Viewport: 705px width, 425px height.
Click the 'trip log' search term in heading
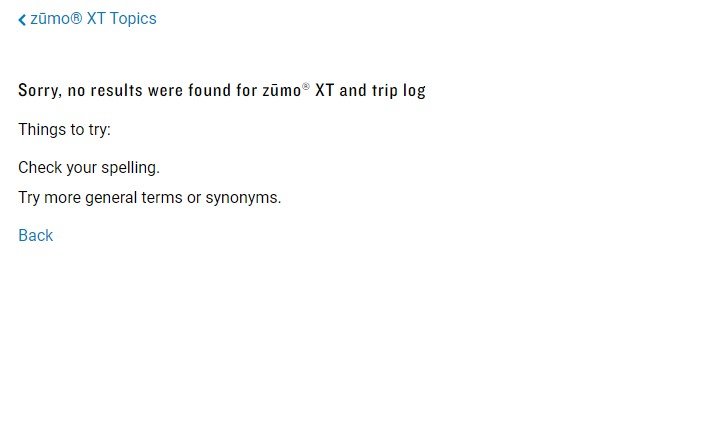click(x=399, y=90)
